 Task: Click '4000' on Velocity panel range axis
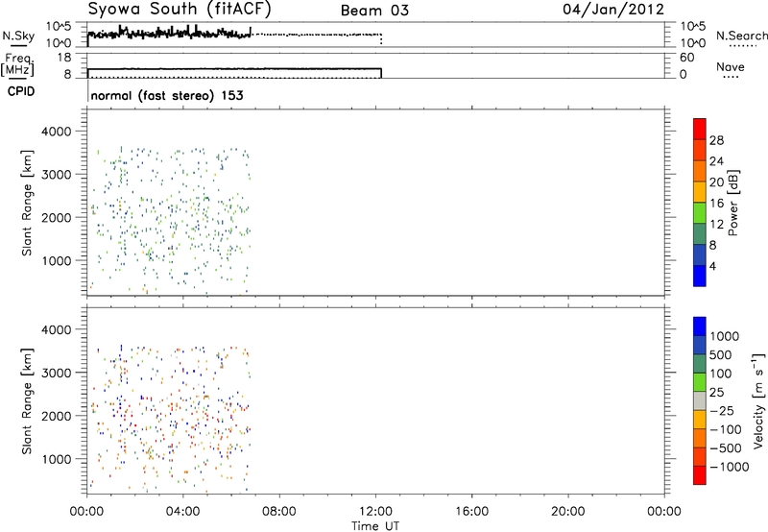[x=57, y=329]
